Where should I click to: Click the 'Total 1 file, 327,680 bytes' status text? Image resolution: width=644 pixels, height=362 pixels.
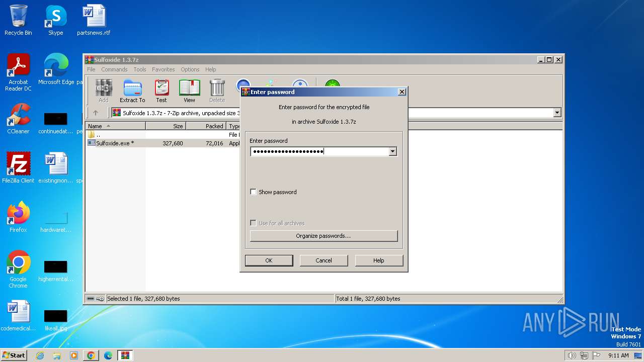[x=368, y=299]
